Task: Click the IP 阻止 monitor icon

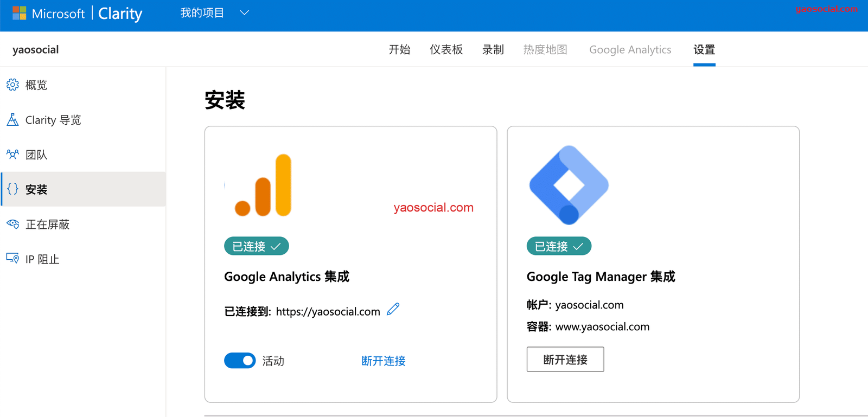Action: coord(12,259)
